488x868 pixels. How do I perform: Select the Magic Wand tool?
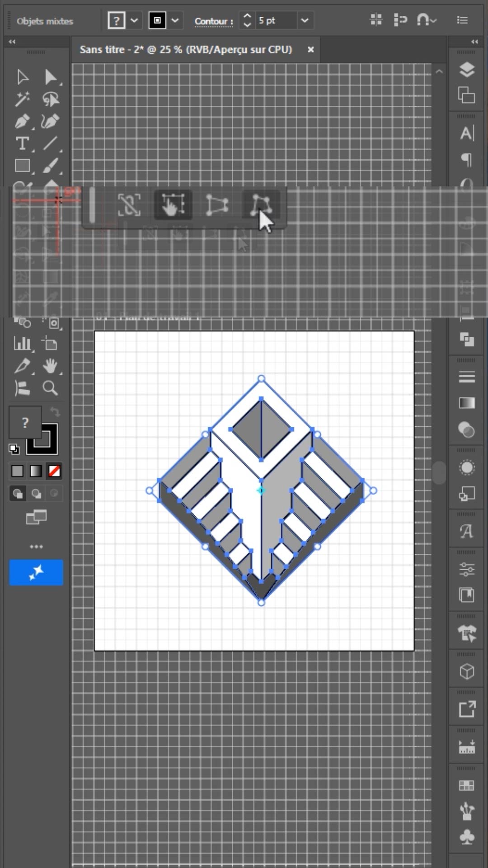[x=22, y=99]
